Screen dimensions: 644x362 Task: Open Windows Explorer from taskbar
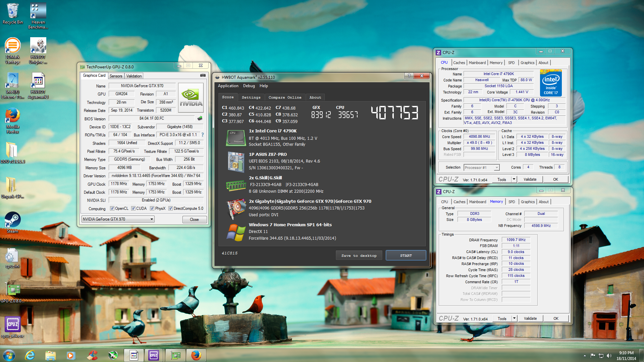tap(50, 355)
